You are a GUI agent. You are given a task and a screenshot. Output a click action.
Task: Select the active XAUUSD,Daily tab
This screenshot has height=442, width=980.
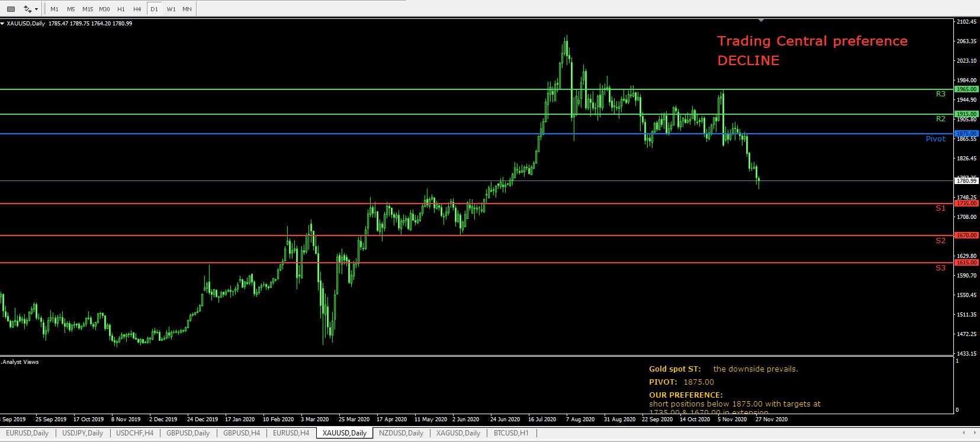click(345, 433)
